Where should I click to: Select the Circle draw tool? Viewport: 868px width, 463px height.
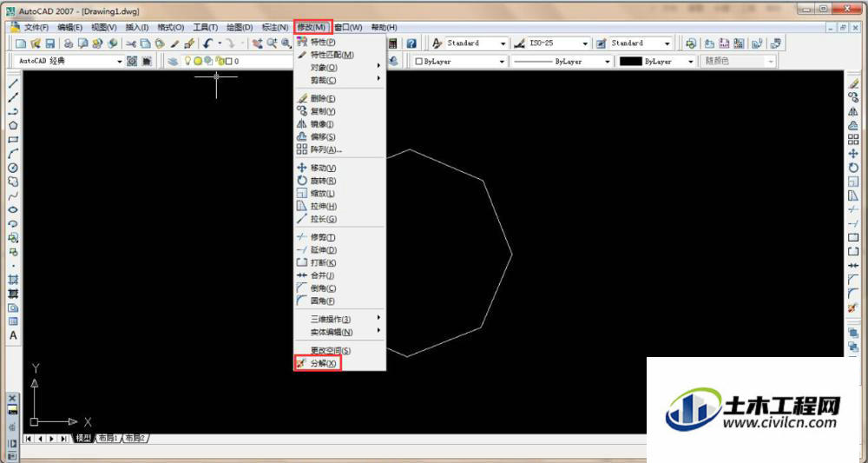pyautogui.click(x=13, y=168)
